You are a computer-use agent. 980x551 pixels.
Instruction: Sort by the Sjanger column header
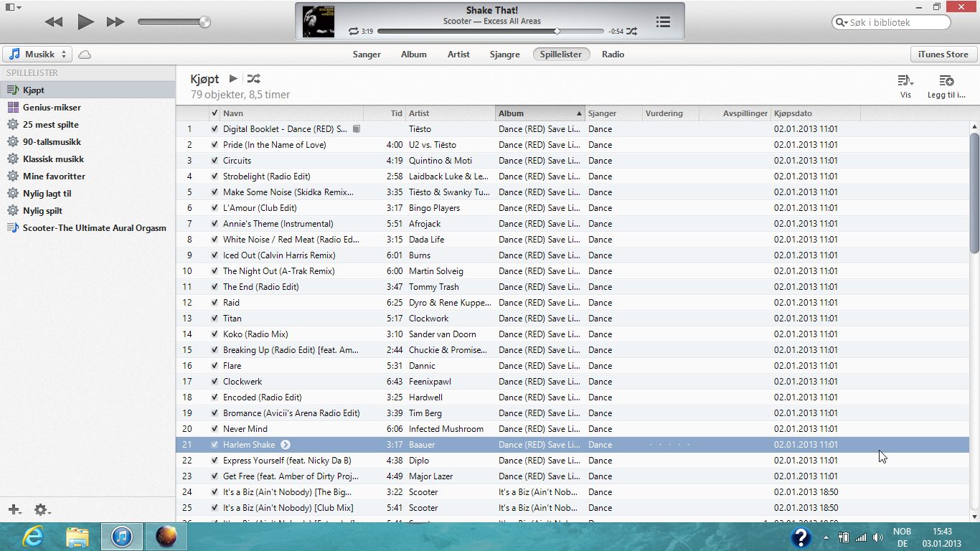coord(613,113)
